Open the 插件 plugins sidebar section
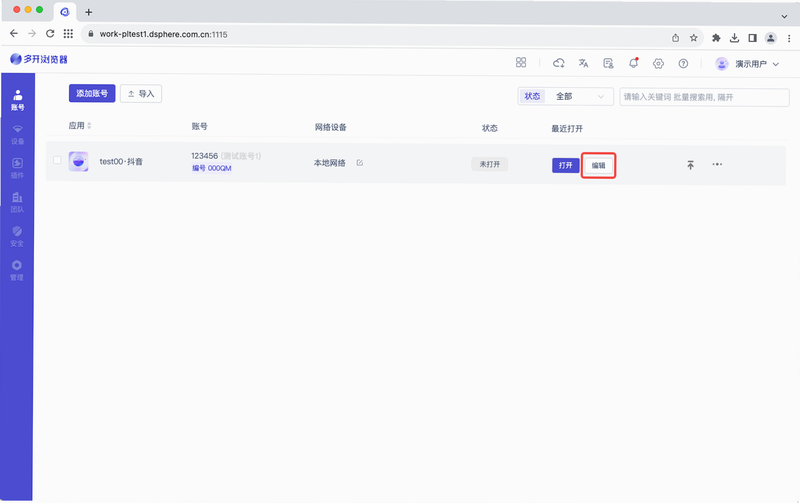The image size is (800, 503). click(17, 168)
